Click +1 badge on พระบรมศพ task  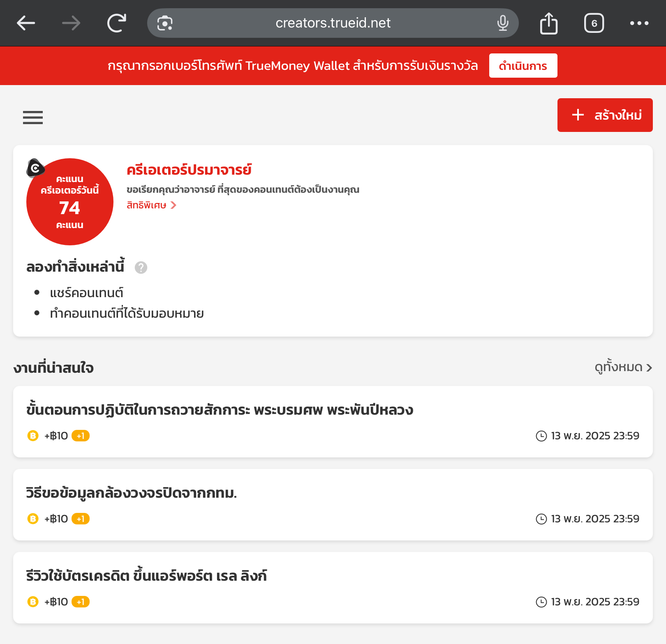81,436
